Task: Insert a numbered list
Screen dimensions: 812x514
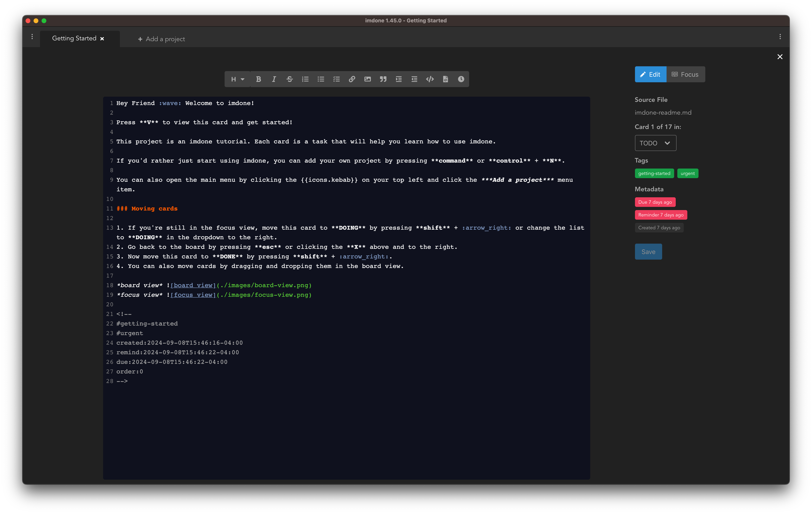Action: (305, 79)
